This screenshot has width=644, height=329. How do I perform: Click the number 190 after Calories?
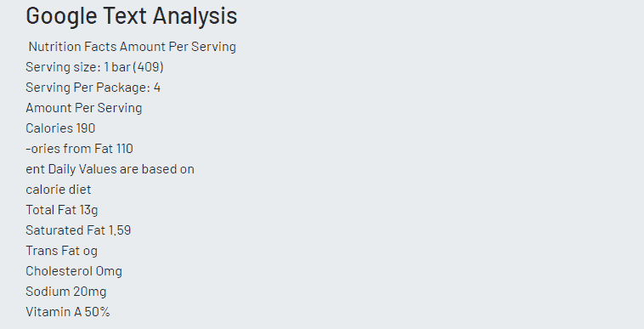click(x=86, y=128)
